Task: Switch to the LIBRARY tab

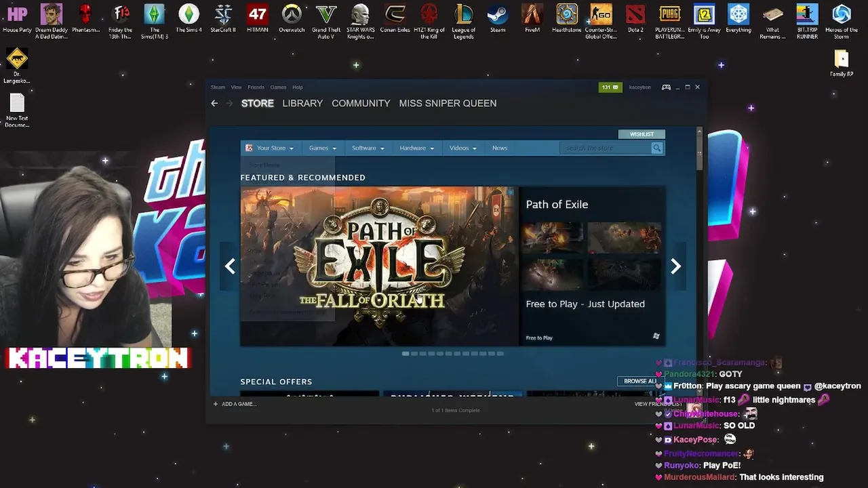Action: [x=302, y=103]
